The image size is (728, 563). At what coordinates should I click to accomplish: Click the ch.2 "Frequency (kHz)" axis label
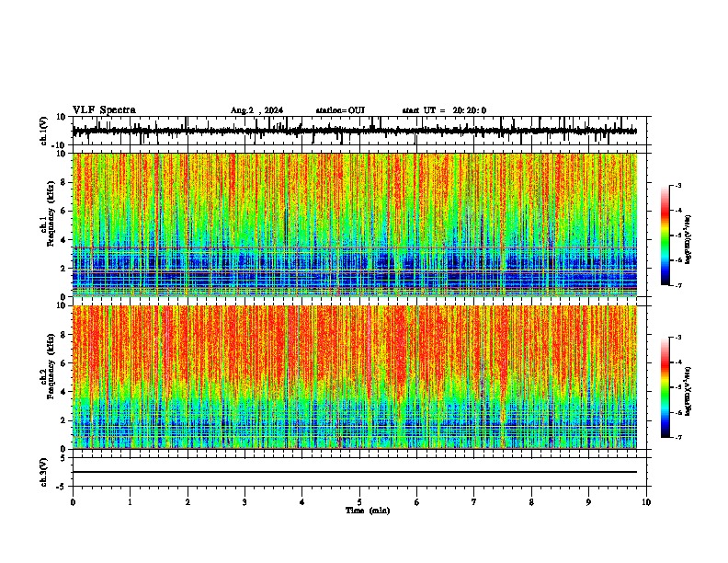51,366
